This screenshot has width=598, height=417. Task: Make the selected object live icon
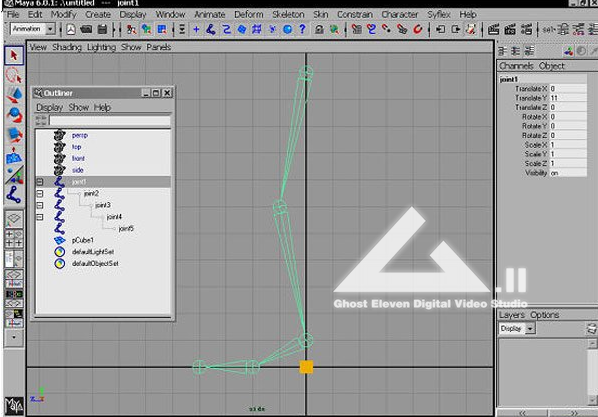click(x=418, y=29)
